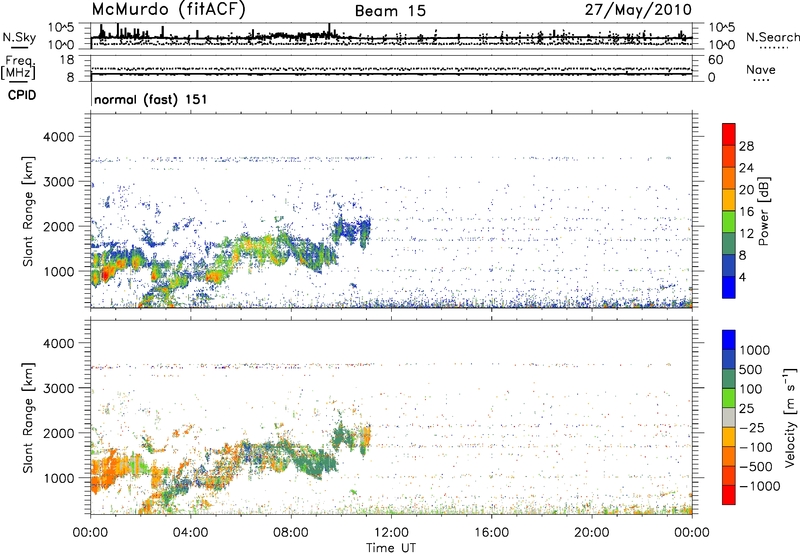Viewport: 800px width, 554px height.
Task: Click the "12:00" time axis tick label
Action: (x=391, y=533)
